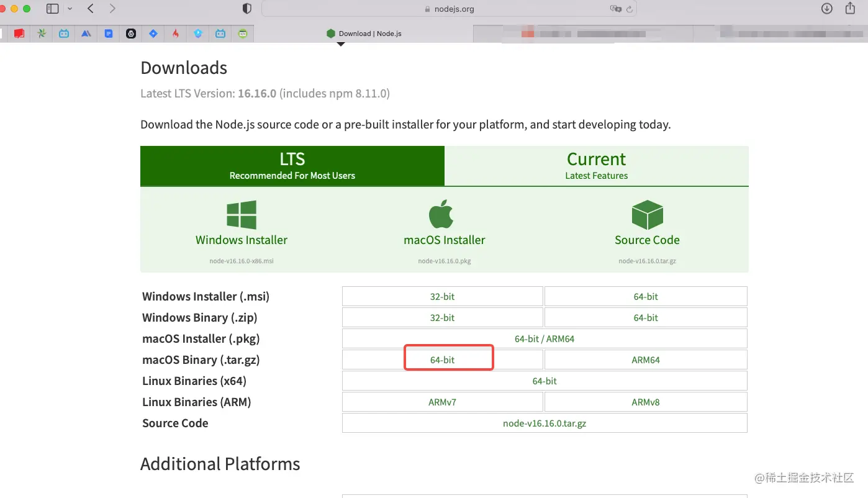The image size is (868, 498).
Task: Open the tab group dropdown chevron
Action: tap(70, 9)
